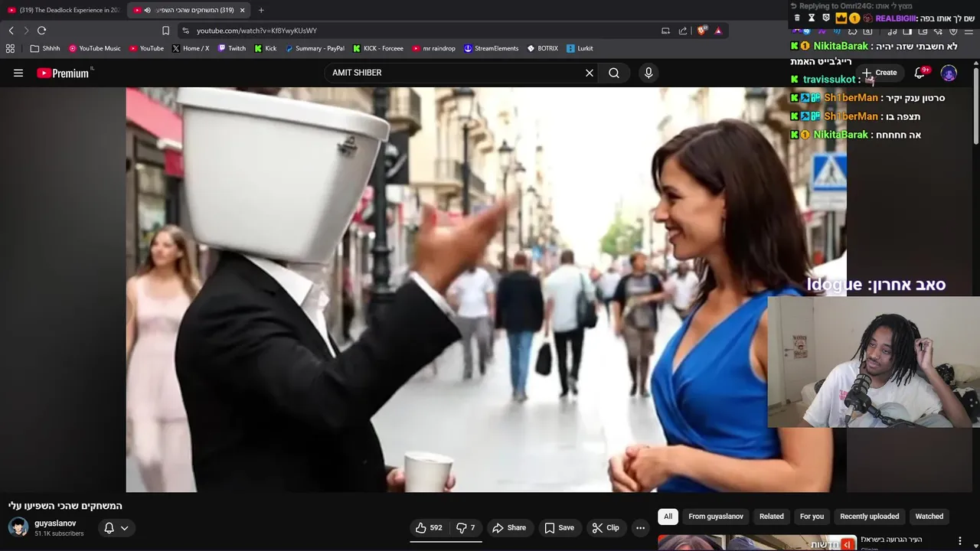Open the Home / X bookmark
Screen dimensions: 980x551
(x=191, y=48)
